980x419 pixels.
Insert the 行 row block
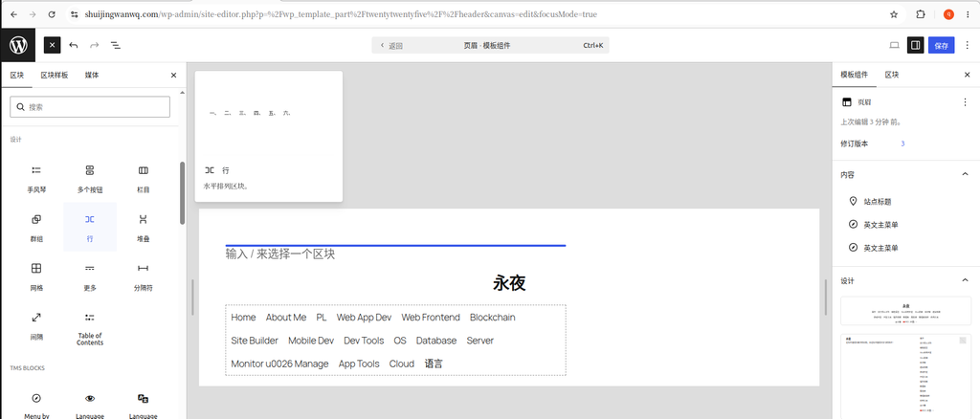click(90, 228)
